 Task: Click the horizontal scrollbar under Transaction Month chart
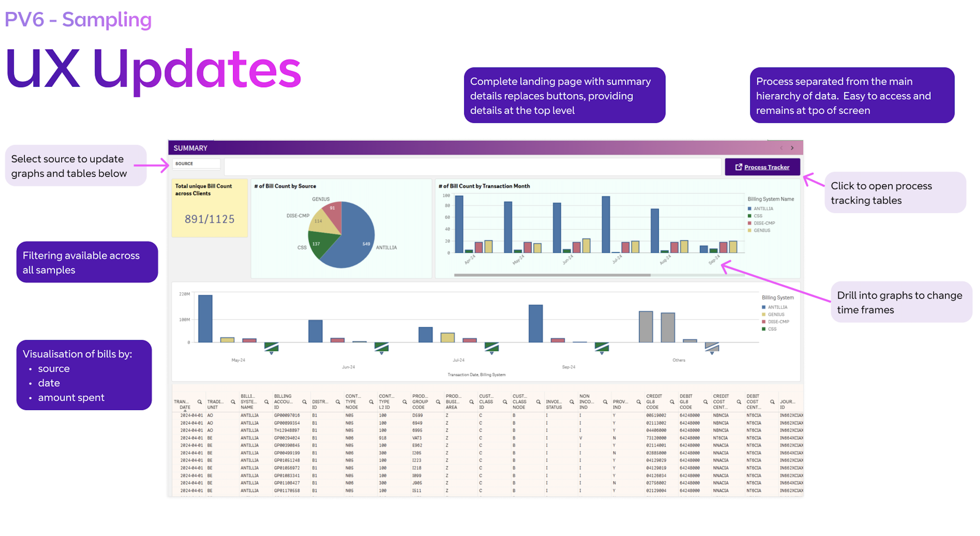coord(552,275)
